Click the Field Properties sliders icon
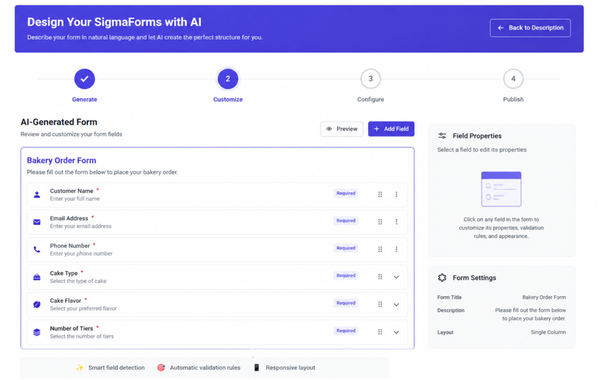Viewport: 600px width, 380px height. click(442, 136)
